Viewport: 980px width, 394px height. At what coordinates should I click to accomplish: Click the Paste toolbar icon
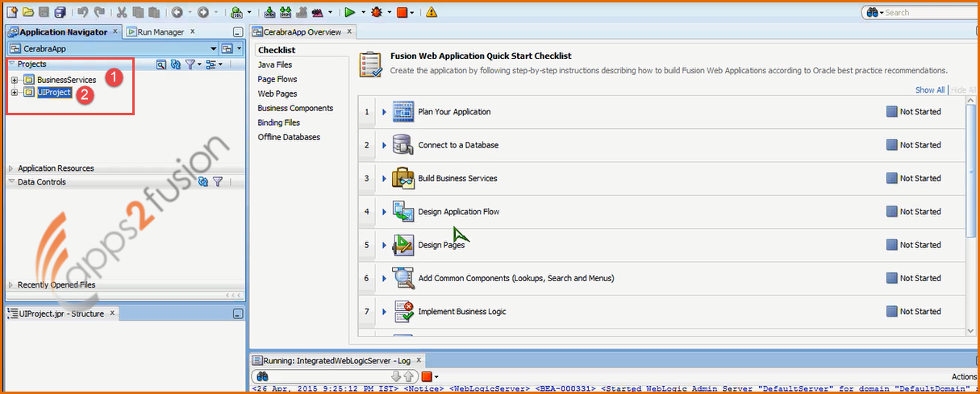[152, 12]
